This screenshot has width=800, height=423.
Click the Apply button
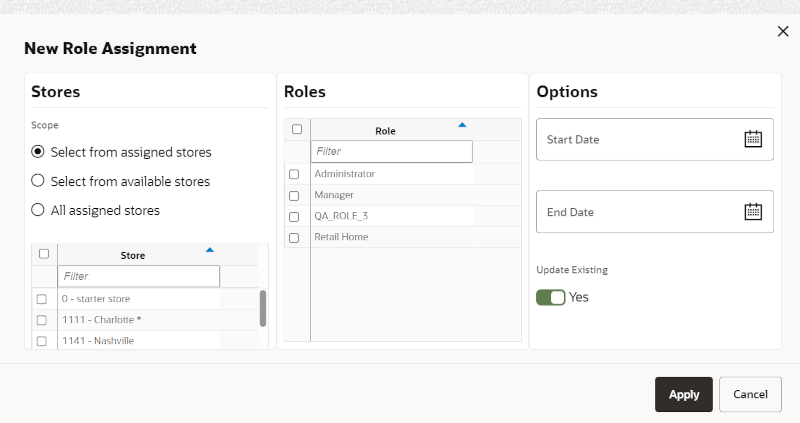(x=684, y=394)
